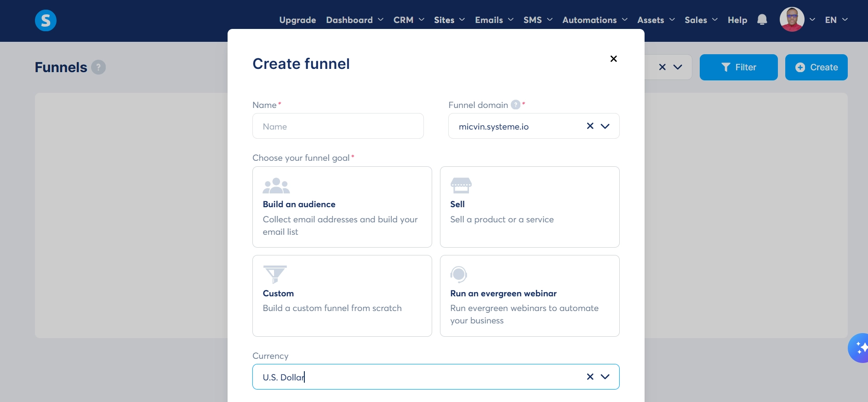Clear the currency selection
The image size is (868, 402).
tap(590, 377)
